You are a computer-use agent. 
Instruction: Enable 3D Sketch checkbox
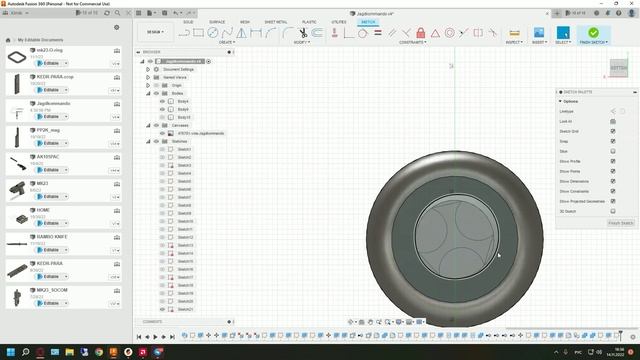click(613, 211)
